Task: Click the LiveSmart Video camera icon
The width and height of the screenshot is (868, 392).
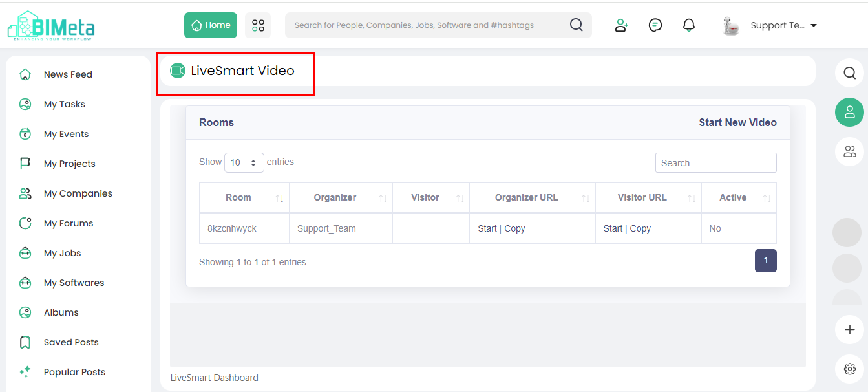Action: click(178, 71)
